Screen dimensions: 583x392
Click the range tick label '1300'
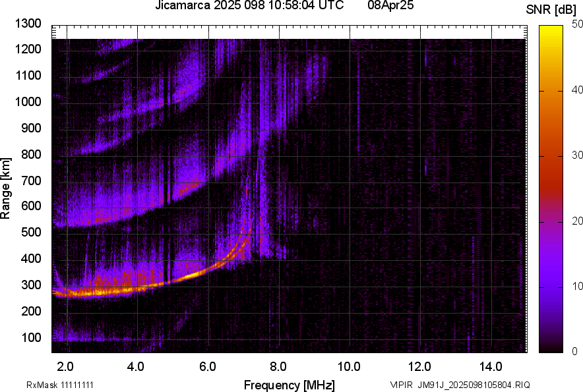[x=28, y=24]
